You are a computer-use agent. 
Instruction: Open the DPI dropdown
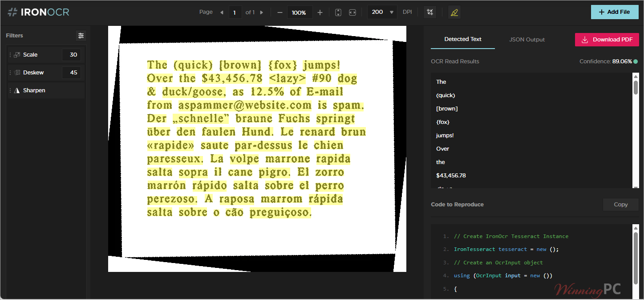382,12
